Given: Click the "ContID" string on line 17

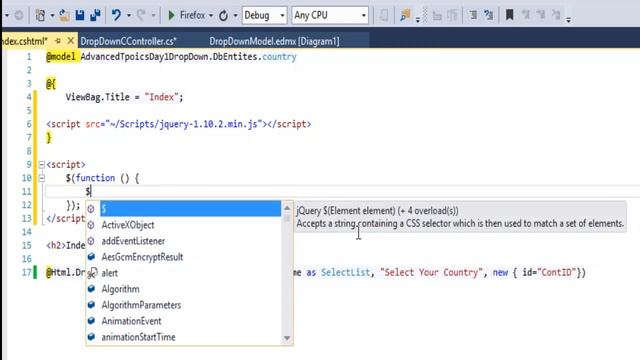Looking at the screenshot, I should (x=558, y=272).
